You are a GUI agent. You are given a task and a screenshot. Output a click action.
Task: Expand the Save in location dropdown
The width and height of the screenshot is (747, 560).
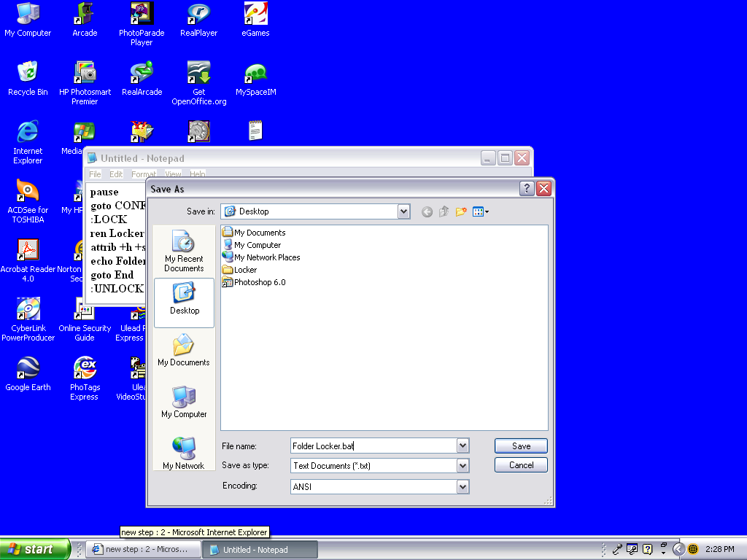coord(403,211)
